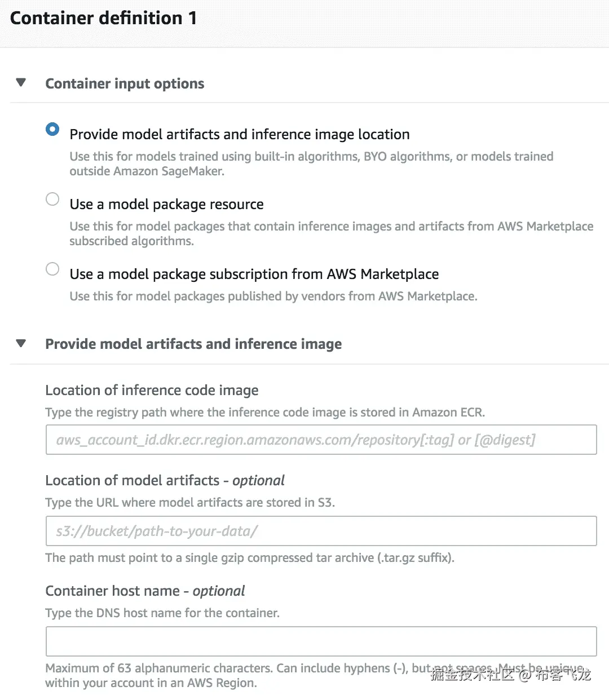609x700 pixels.
Task: Click the 'Use a model package subscription from AWS Marketplace' label text
Action: point(254,274)
